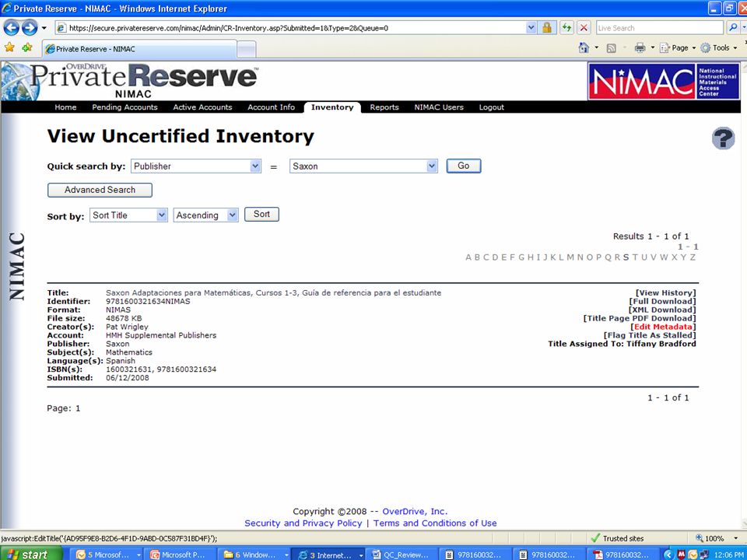
Task: Open the 6 Windows Explorer taskbar group
Action: pyautogui.click(x=255, y=555)
